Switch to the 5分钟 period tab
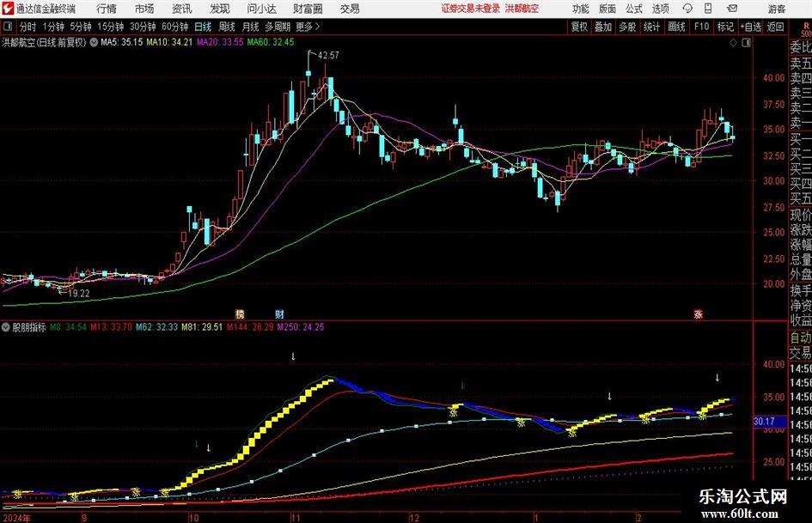This screenshot has height=523, width=812. click(x=81, y=27)
